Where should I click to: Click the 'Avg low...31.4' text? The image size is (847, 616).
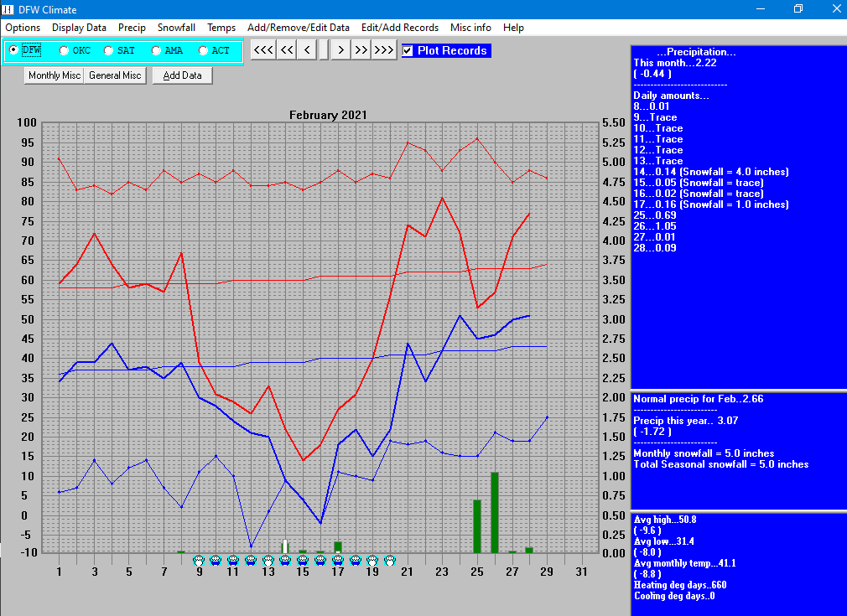coord(664,541)
